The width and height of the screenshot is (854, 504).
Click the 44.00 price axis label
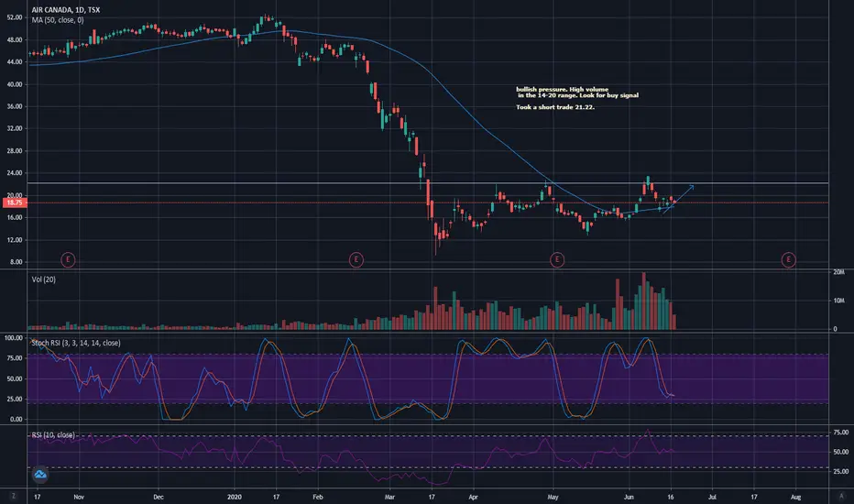tap(15, 62)
